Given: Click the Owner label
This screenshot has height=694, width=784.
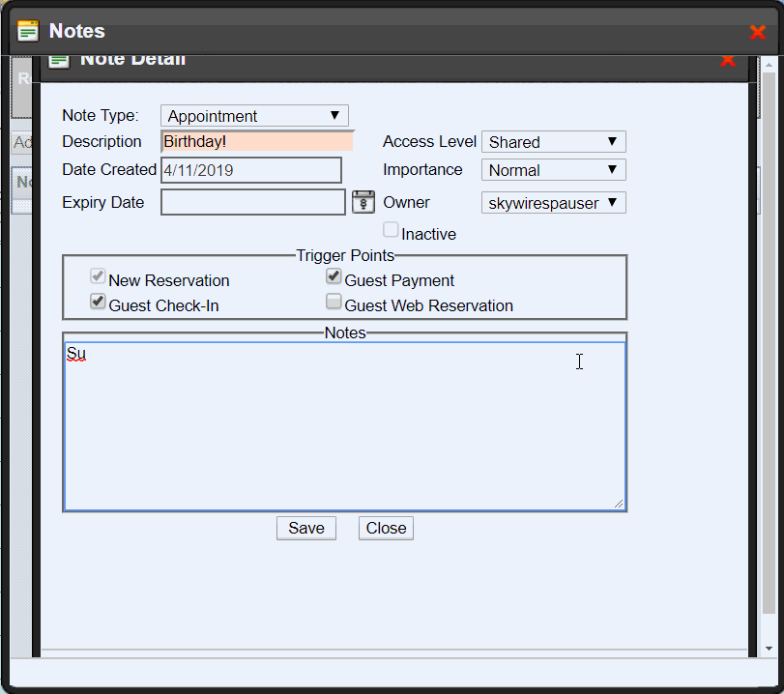Looking at the screenshot, I should point(406,203).
